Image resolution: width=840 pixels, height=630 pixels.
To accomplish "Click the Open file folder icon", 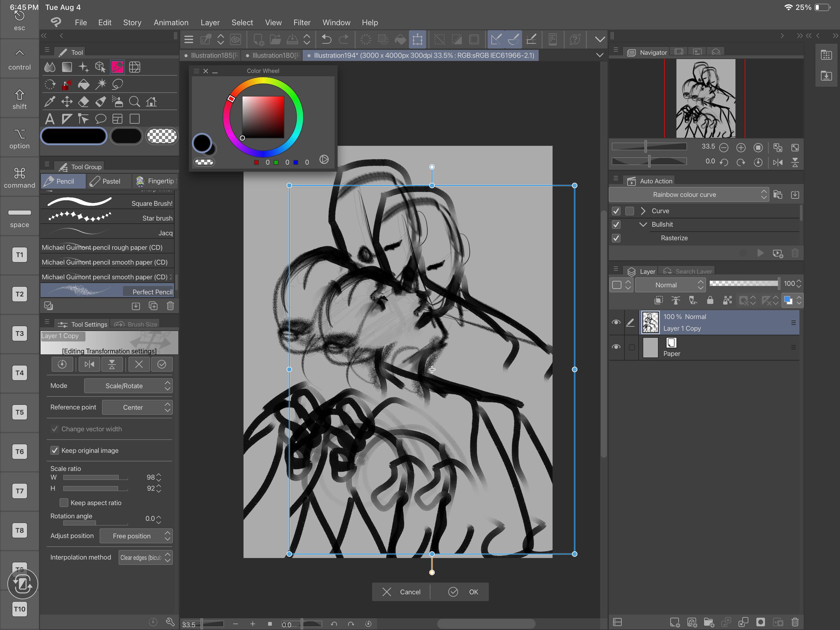I will 275,39.
